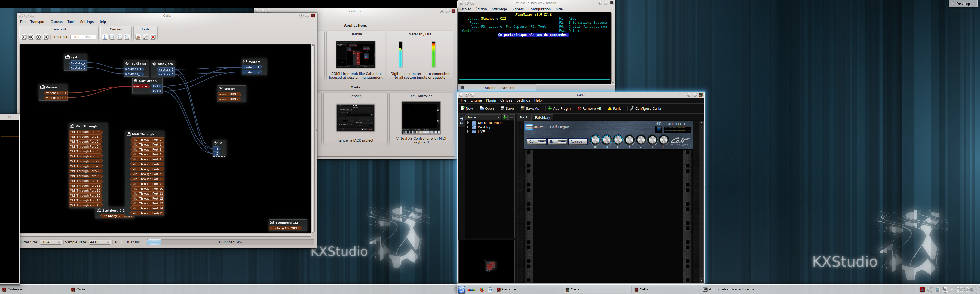
Task: Click the clear Xruns broom icon
Action: pos(139,37)
